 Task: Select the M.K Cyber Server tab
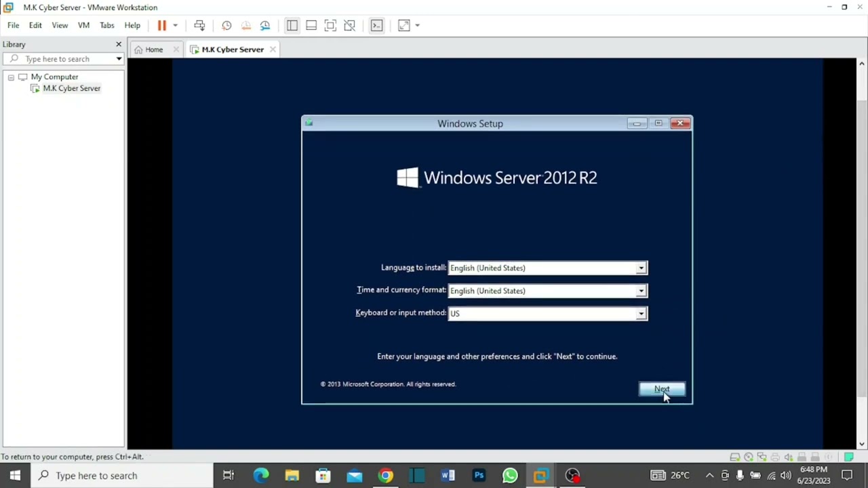coord(233,49)
